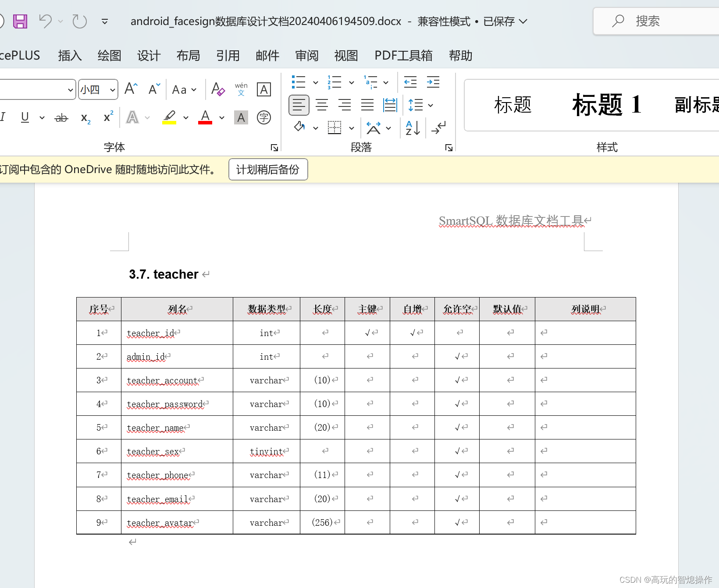Redo the last action
719x588 pixels.
click(79, 21)
